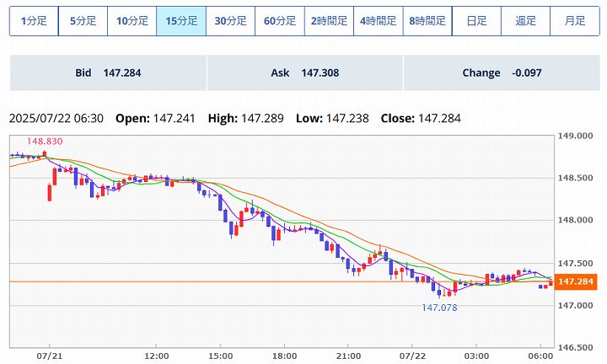The height and width of the screenshot is (364, 607).
Task: Click the 147.500 axis label
Action: [x=575, y=264]
